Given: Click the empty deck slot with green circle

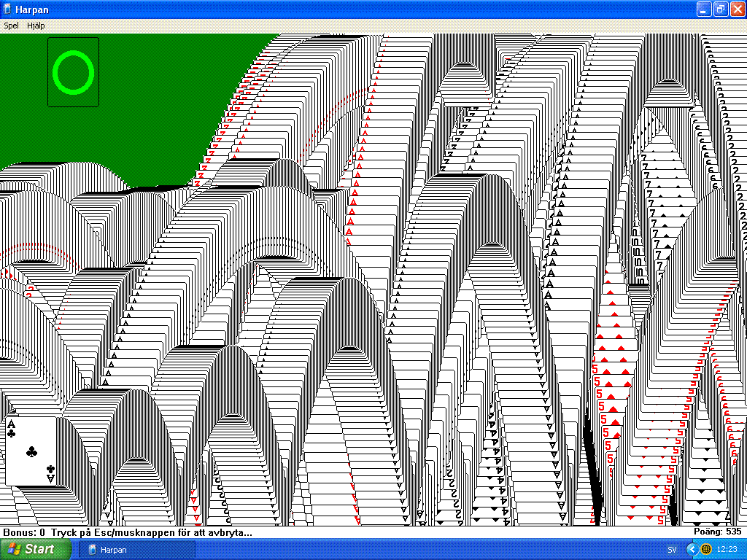Looking at the screenshot, I should tap(74, 72).
